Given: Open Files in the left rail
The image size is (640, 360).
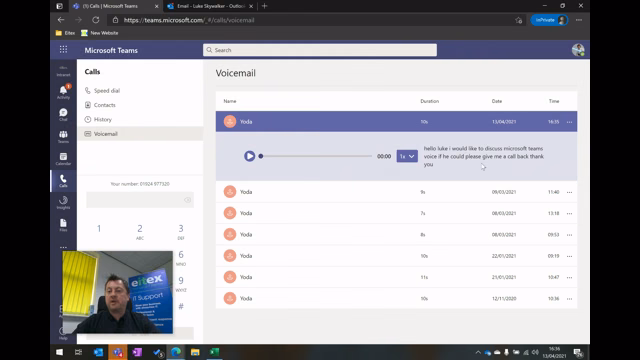Looking at the screenshot, I should click(63, 225).
